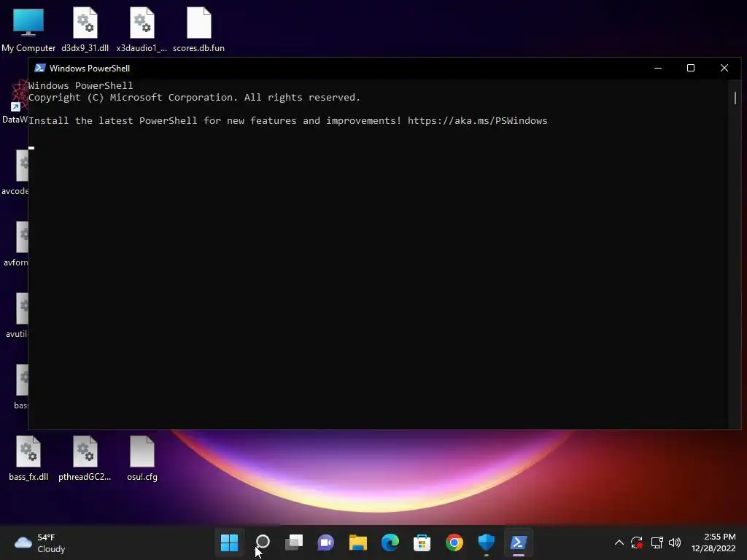Image resolution: width=747 pixels, height=560 pixels.
Task: Click the sync update tray icon
Action: tap(637, 542)
